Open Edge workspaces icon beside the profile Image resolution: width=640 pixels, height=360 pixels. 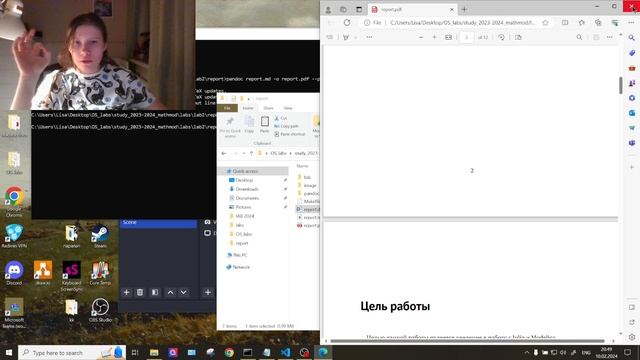coord(343,9)
